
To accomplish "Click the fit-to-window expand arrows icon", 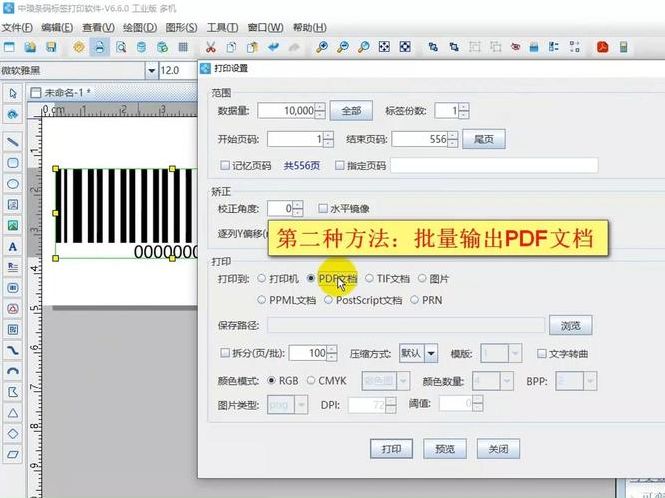I will click(384, 47).
